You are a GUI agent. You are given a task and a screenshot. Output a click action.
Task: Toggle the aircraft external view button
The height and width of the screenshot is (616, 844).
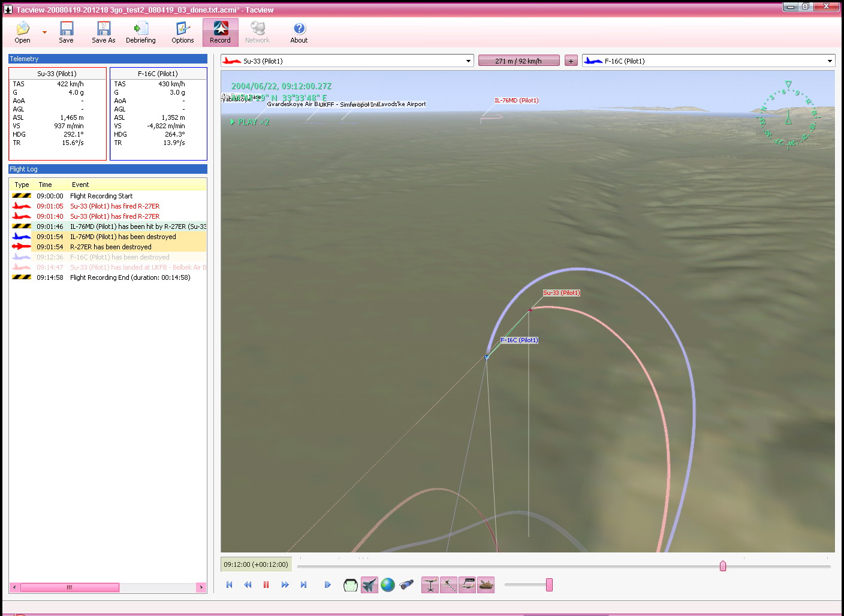[369, 585]
